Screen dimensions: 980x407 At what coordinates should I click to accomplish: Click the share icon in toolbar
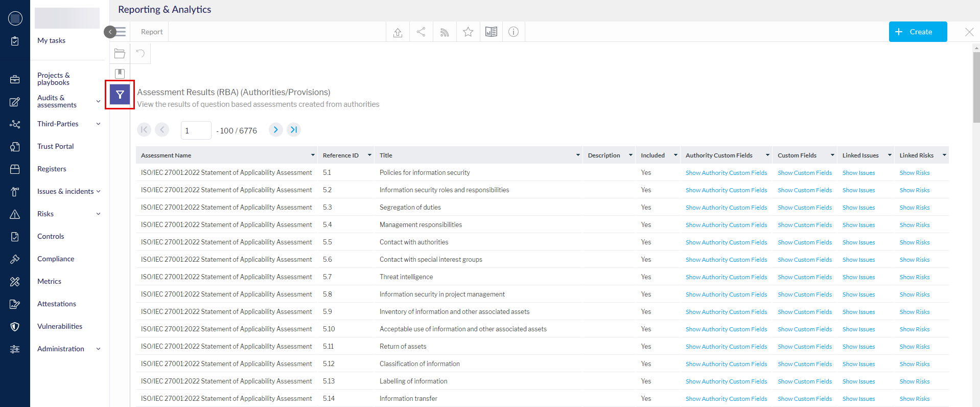click(421, 32)
